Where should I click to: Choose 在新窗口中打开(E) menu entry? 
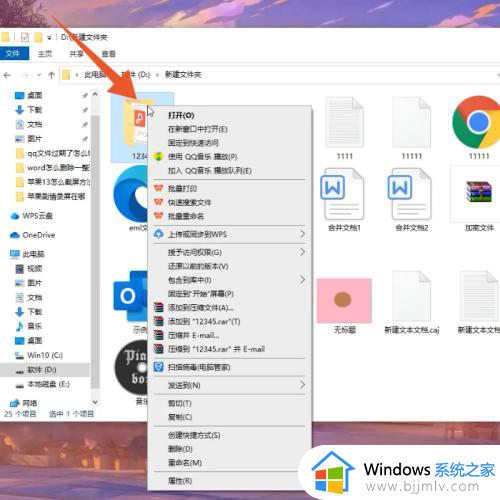[229, 129]
